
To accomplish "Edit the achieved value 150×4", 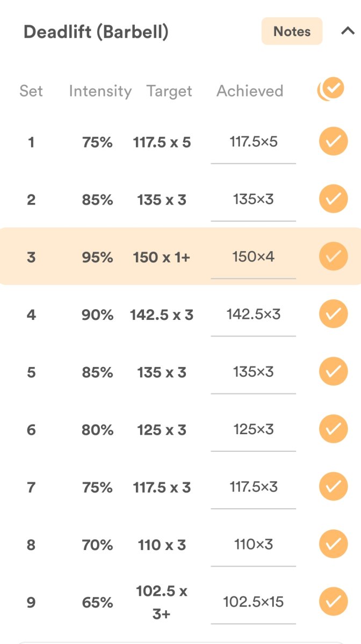I will [253, 257].
